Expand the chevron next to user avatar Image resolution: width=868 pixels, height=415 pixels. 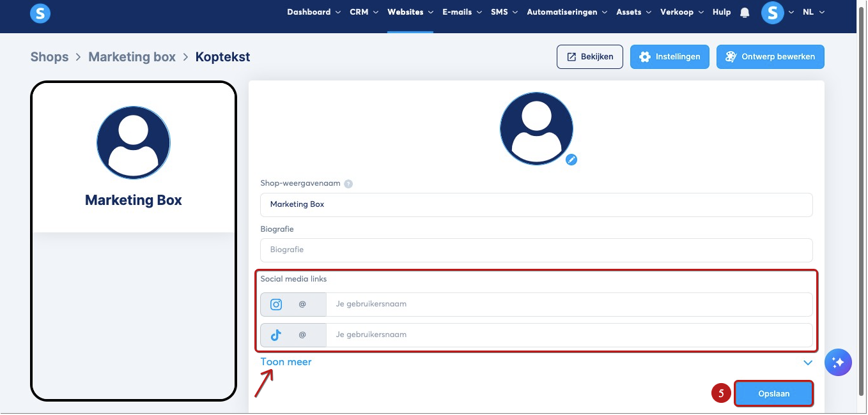792,12
